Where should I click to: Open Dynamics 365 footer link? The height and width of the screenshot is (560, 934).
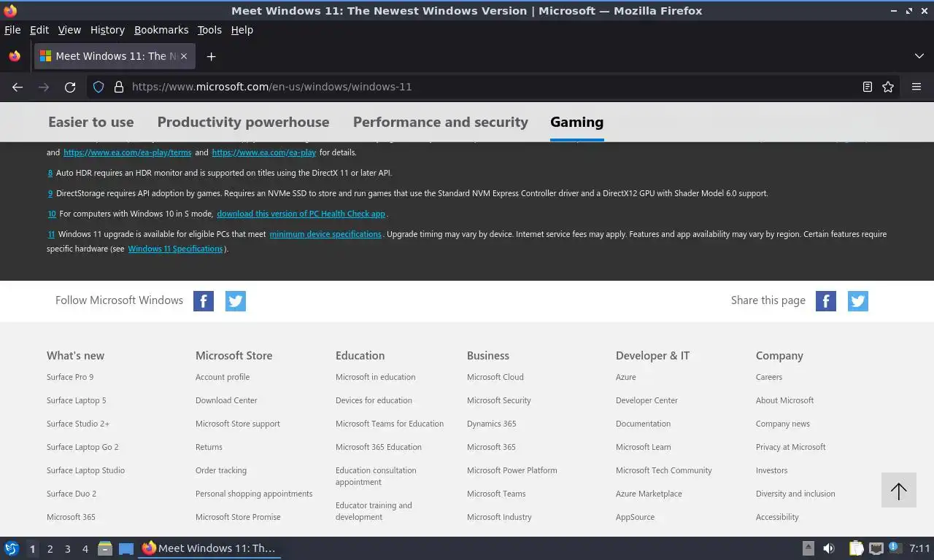coord(491,424)
